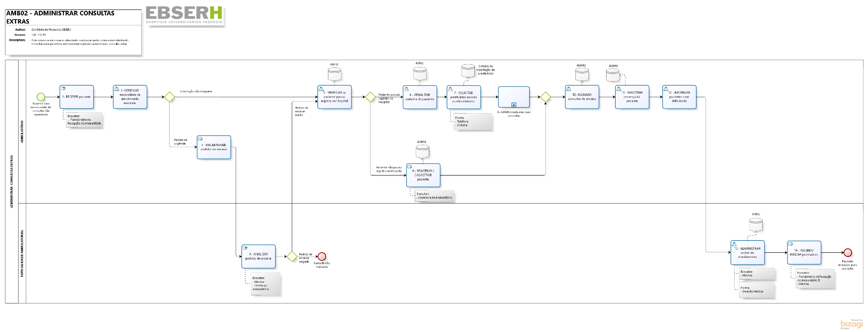This screenshot has height=332, width=868.
Task: Click the AGHU data store above task 5
Action: 334,74
